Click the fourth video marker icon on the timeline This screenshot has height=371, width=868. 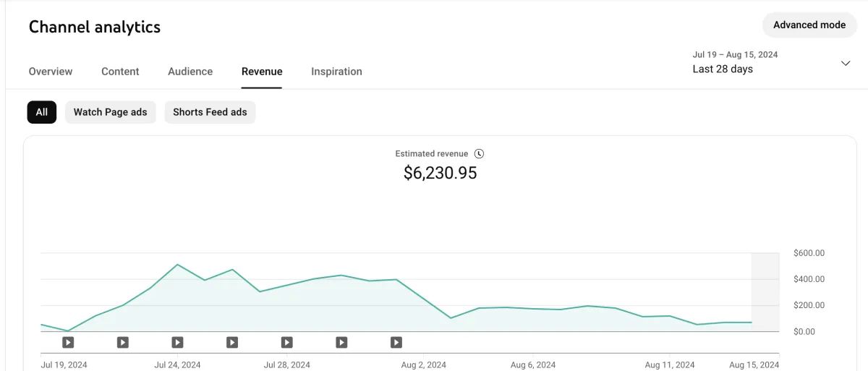pos(232,342)
